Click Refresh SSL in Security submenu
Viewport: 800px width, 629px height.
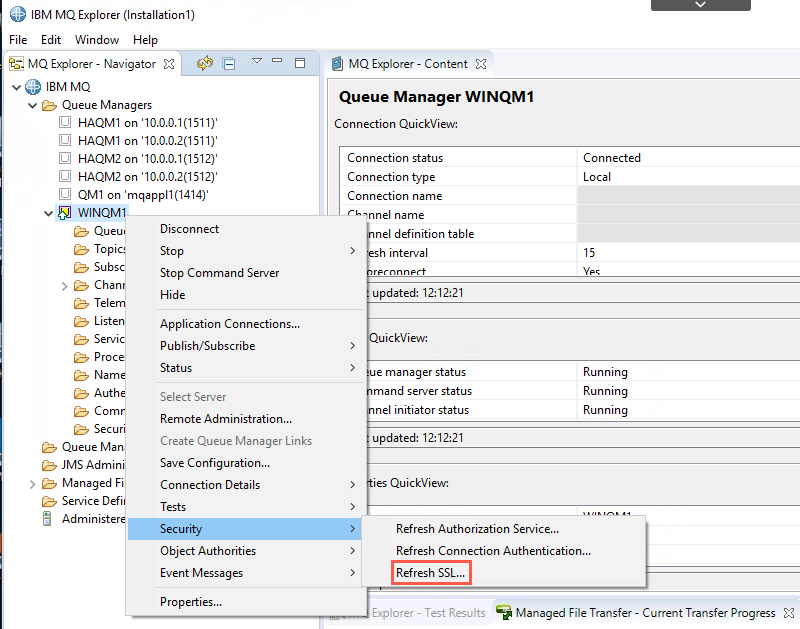[431, 572]
